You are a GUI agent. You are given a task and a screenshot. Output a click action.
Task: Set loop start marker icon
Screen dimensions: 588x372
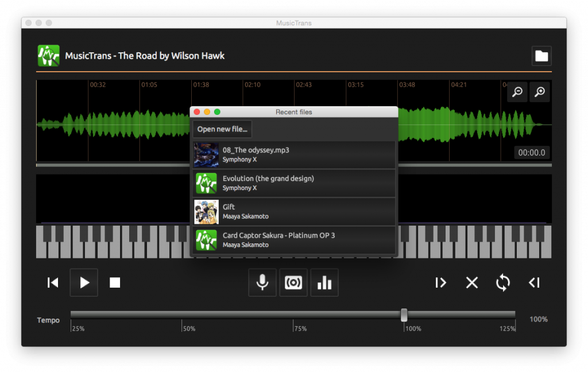tap(440, 282)
